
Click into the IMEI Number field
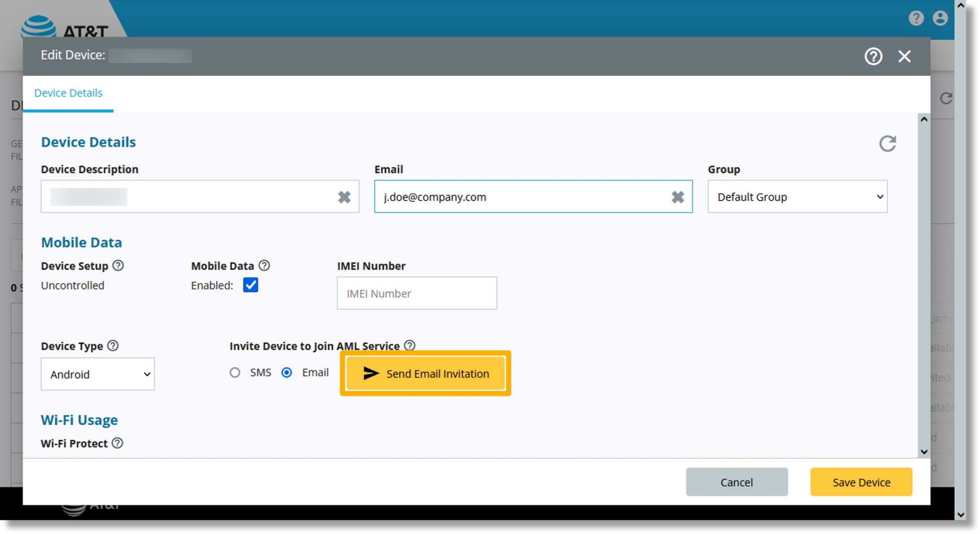point(417,293)
